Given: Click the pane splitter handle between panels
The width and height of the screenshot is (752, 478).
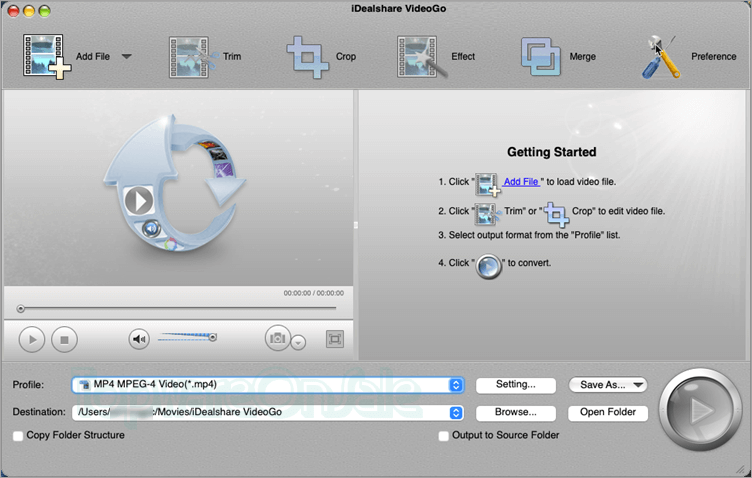Looking at the screenshot, I should [x=356, y=225].
